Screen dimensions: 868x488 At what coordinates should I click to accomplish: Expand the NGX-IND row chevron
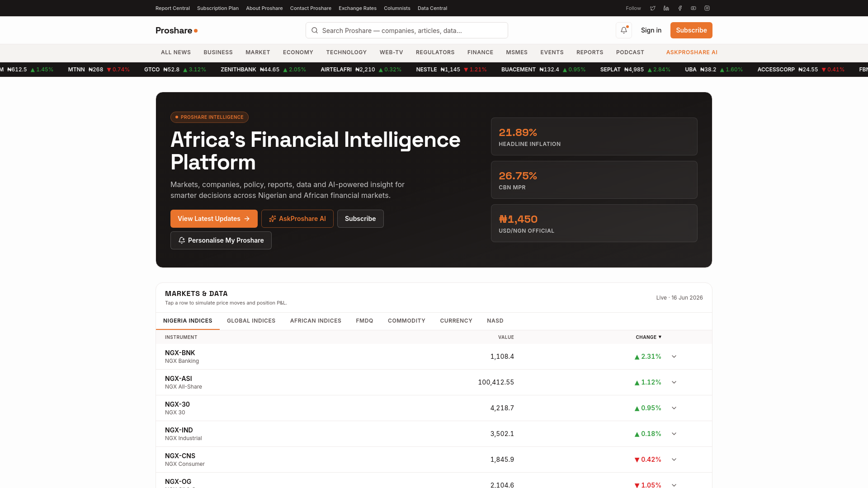674,434
